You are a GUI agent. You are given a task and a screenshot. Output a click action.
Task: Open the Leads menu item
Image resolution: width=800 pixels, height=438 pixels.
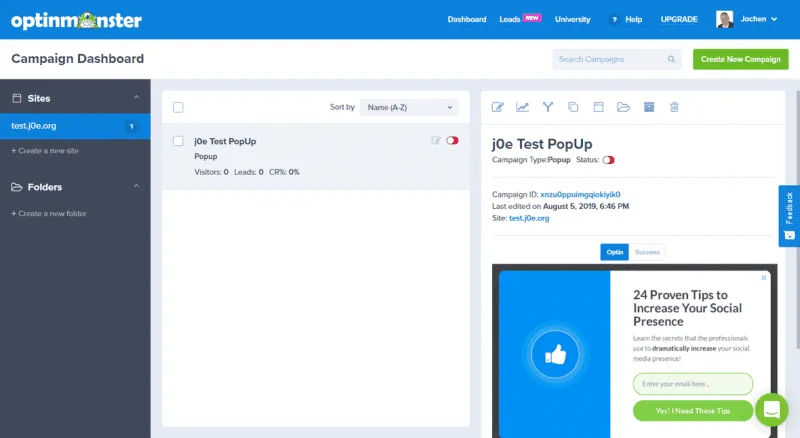pos(510,19)
